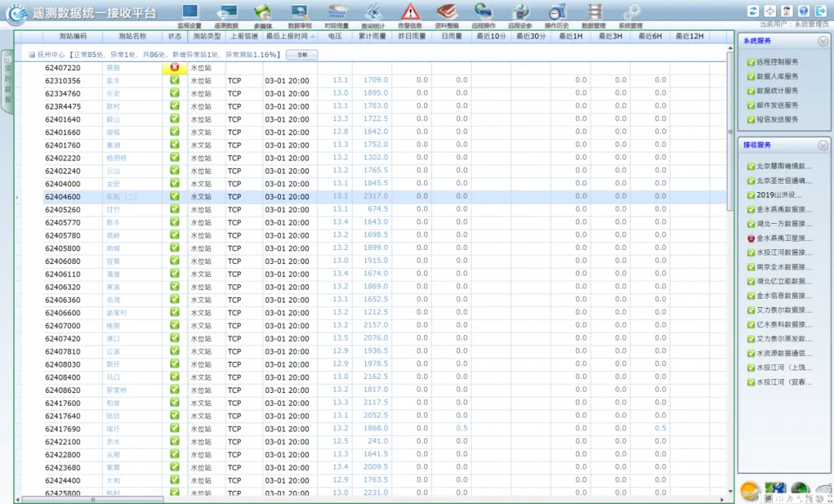Collapse the 接收服务 panel
Screen dimensions: 834x504
(823, 145)
